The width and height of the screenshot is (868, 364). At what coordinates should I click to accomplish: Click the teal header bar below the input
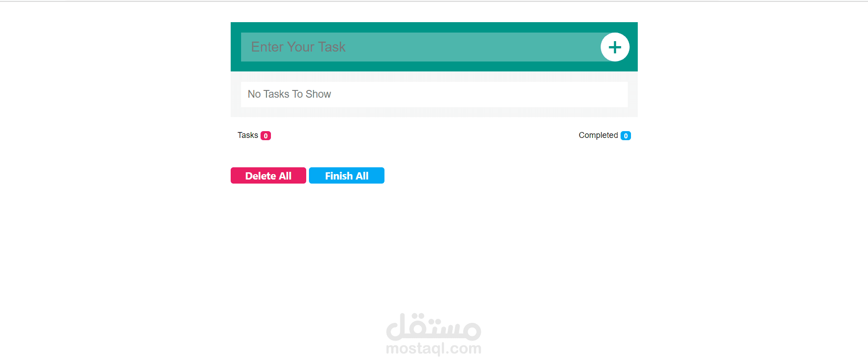point(434,66)
